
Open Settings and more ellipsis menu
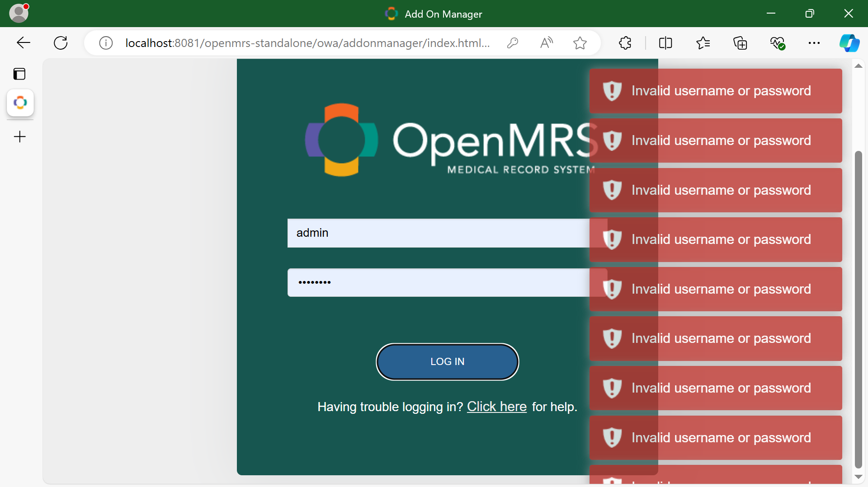click(x=814, y=43)
